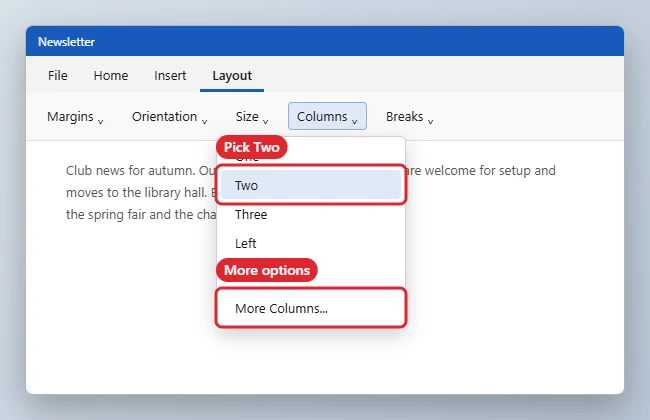Choose Three columns option
The image size is (650, 420).
[x=311, y=214]
